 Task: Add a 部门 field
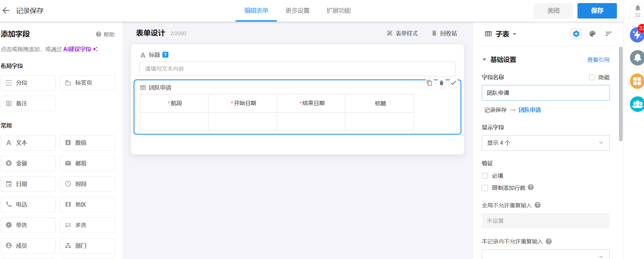point(87,246)
